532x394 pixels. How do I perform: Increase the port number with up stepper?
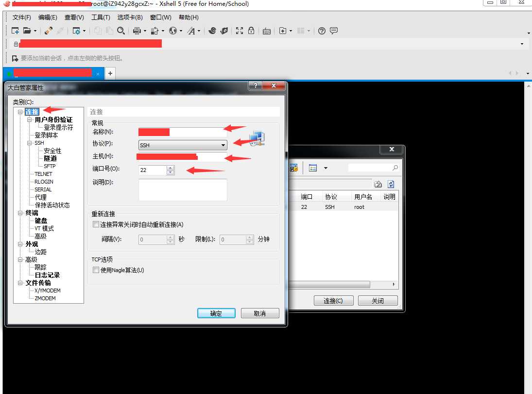pos(171,168)
